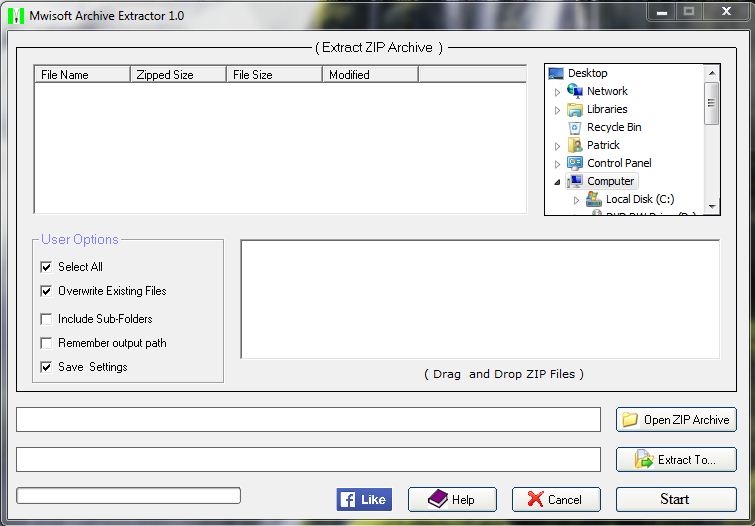The height and width of the screenshot is (526, 755).
Task: Select the Patrick user folder icon
Action: click(x=575, y=145)
